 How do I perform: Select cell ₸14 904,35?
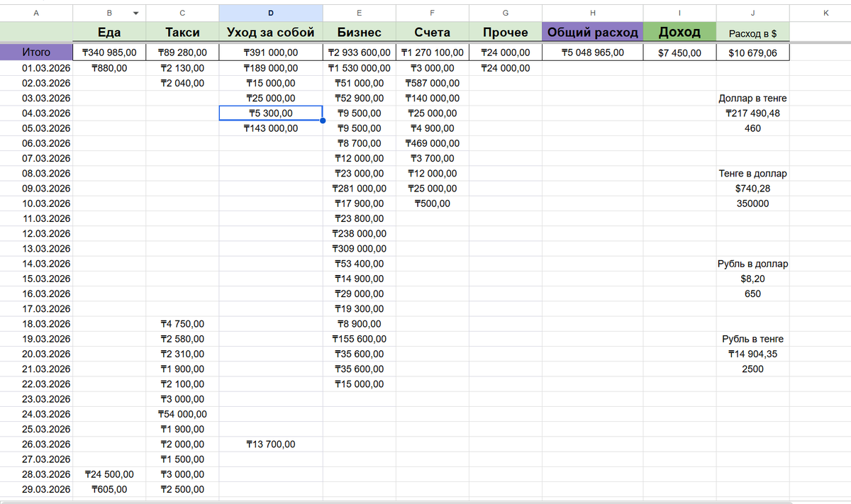click(x=752, y=354)
